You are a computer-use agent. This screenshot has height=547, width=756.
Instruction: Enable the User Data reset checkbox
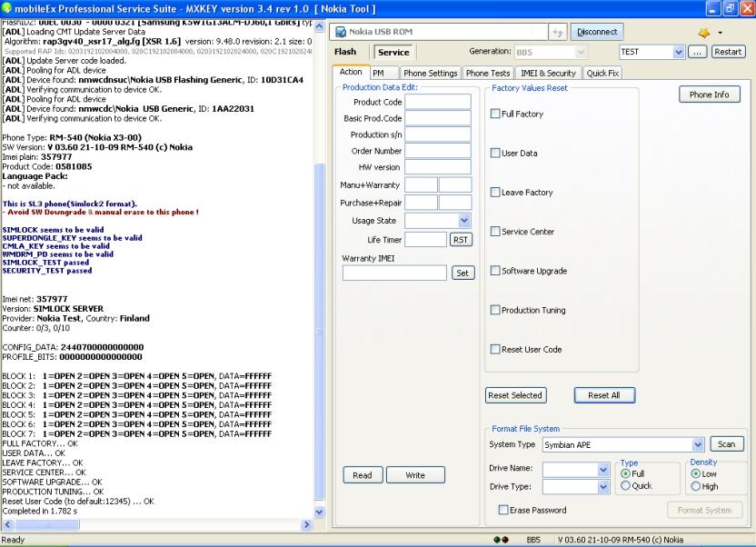(494, 153)
